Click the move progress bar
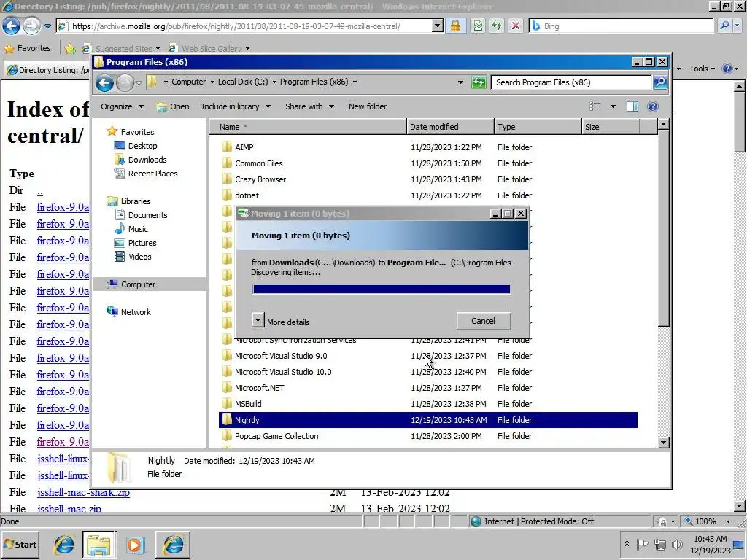 pyautogui.click(x=381, y=289)
